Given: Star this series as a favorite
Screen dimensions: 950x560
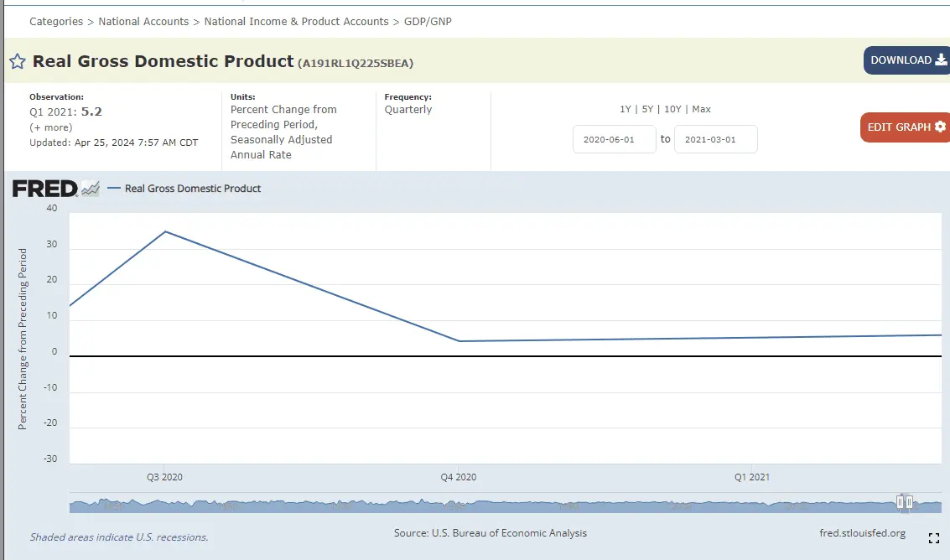Looking at the screenshot, I should click(17, 61).
